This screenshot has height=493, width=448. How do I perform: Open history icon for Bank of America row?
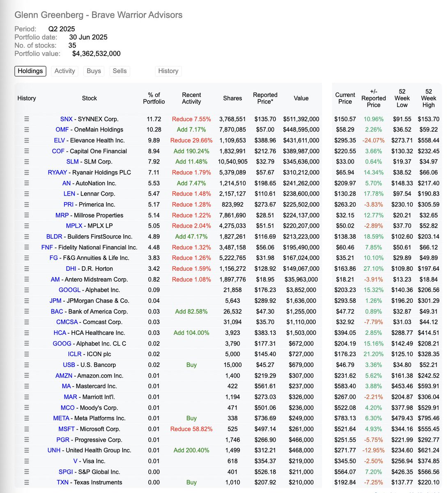tap(27, 311)
